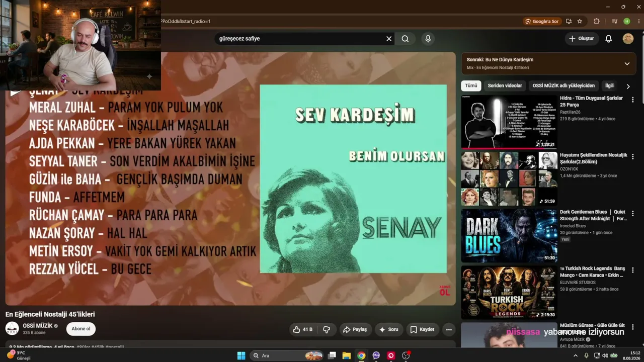
Task: Open the red app icon on taskbar
Action: (391, 355)
